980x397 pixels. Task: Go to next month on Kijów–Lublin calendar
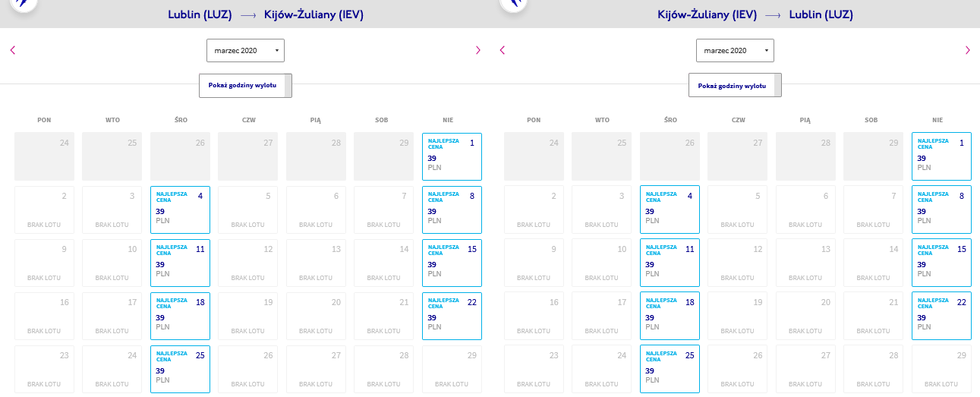coord(968,50)
